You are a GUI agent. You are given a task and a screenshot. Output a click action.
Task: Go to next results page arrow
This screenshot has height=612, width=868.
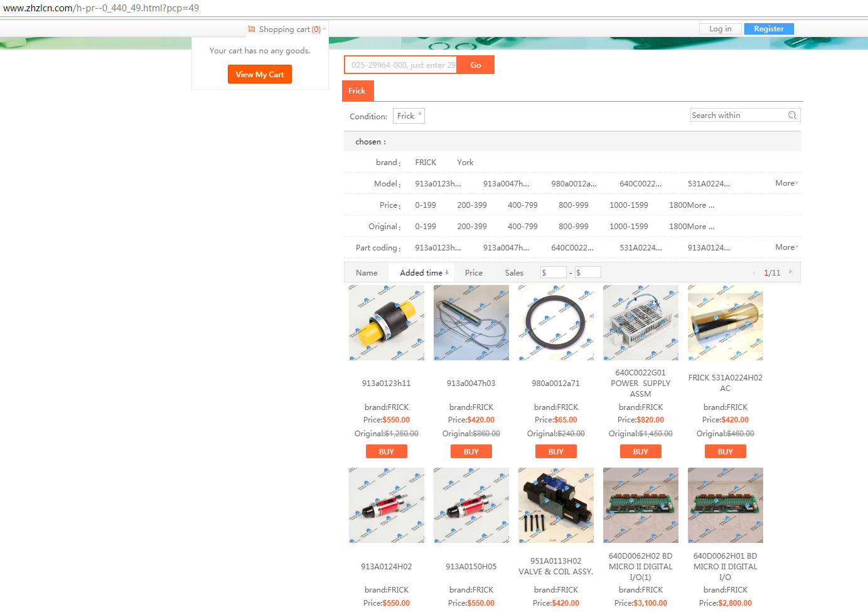(790, 272)
